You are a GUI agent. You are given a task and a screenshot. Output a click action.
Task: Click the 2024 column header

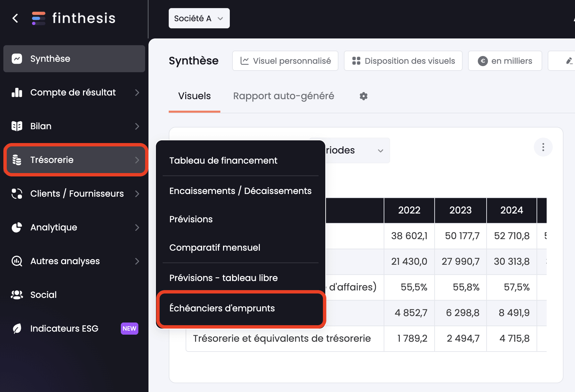[512, 210]
